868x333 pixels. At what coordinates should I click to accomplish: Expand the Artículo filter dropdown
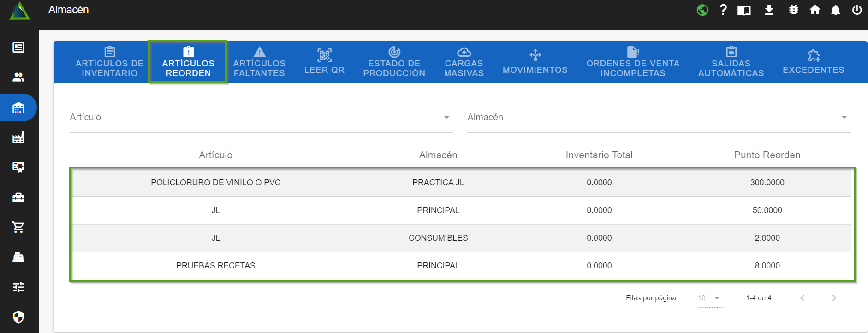click(446, 117)
